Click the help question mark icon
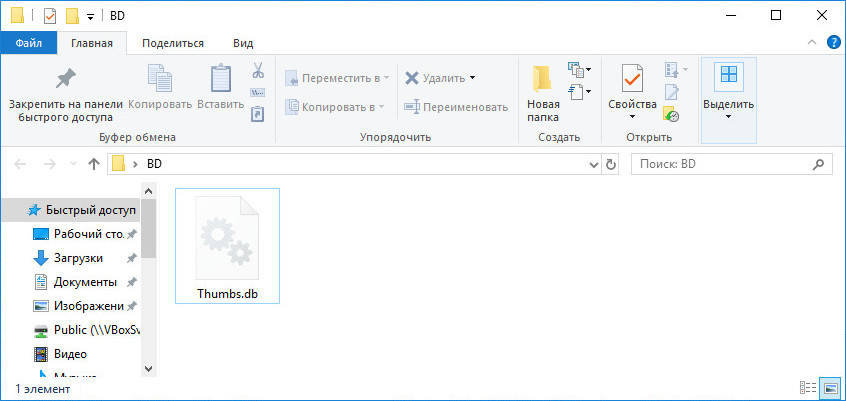Screen dimensions: 846x401 point(834,43)
